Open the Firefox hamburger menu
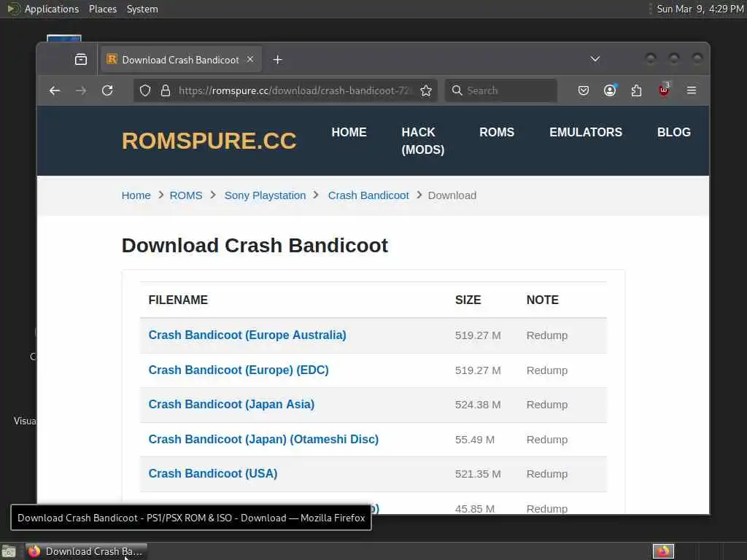This screenshot has width=747, height=560. (692, 90)
